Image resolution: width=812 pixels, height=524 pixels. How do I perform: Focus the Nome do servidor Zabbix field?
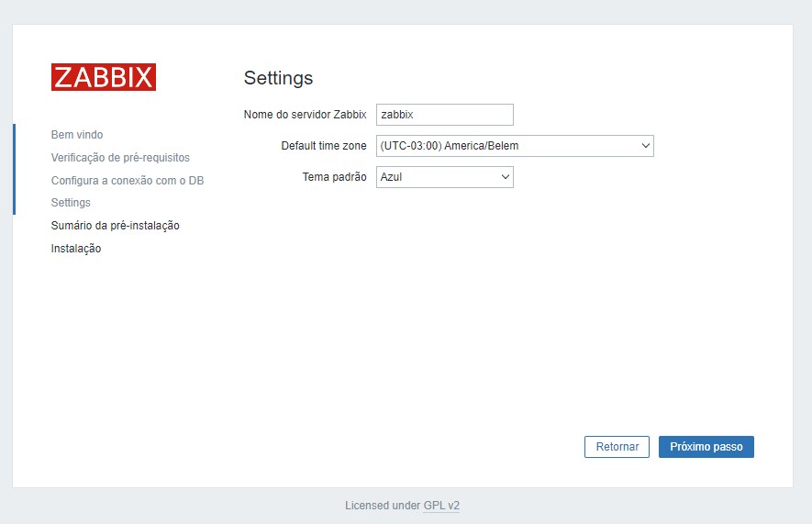tap(444, 115)
